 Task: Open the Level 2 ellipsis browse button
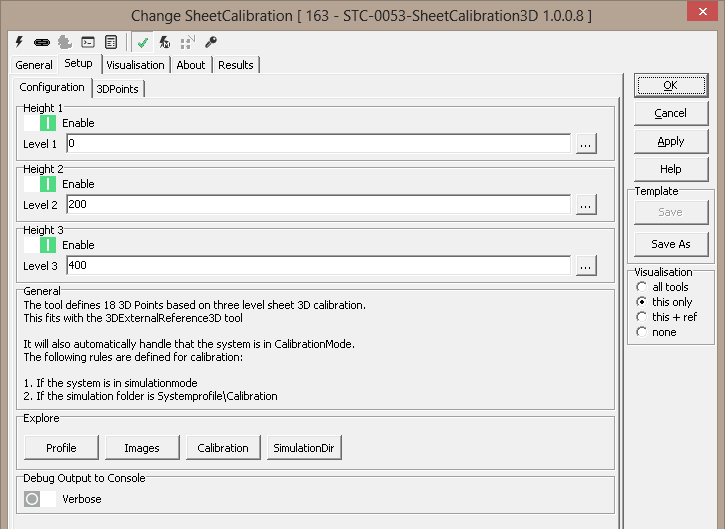tap(586, 205)
